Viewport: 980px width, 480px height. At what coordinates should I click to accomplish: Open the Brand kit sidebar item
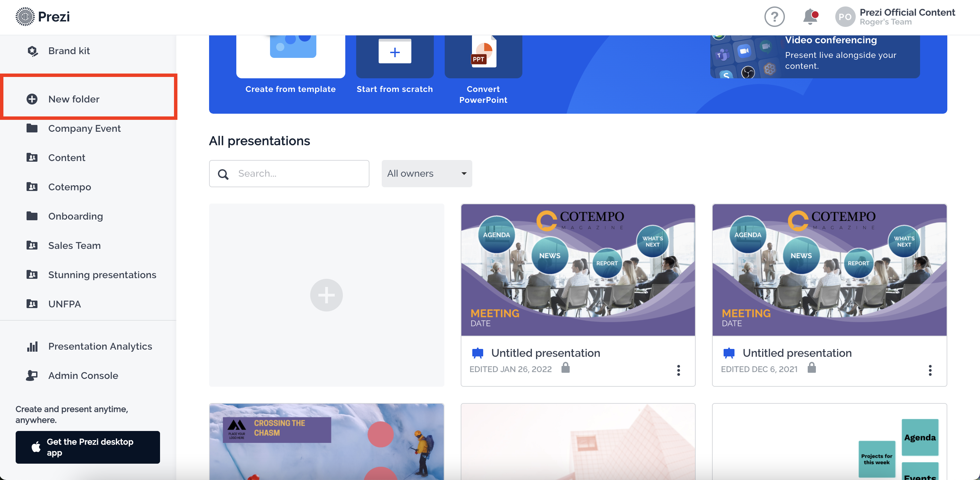click(68, 51)
